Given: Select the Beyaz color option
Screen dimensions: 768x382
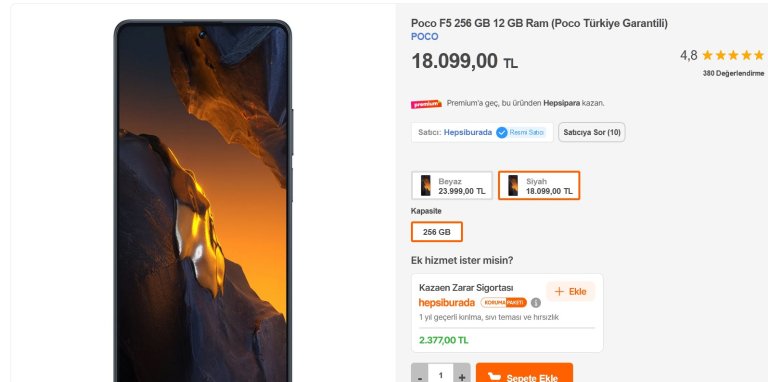Looking at the screenshot, I should click(x=452, y=186).
